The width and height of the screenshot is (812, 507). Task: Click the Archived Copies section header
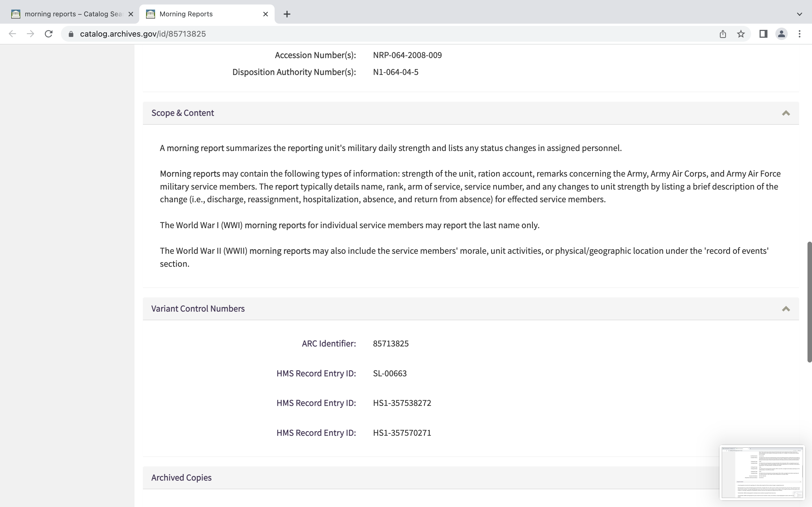coord(181,477)
